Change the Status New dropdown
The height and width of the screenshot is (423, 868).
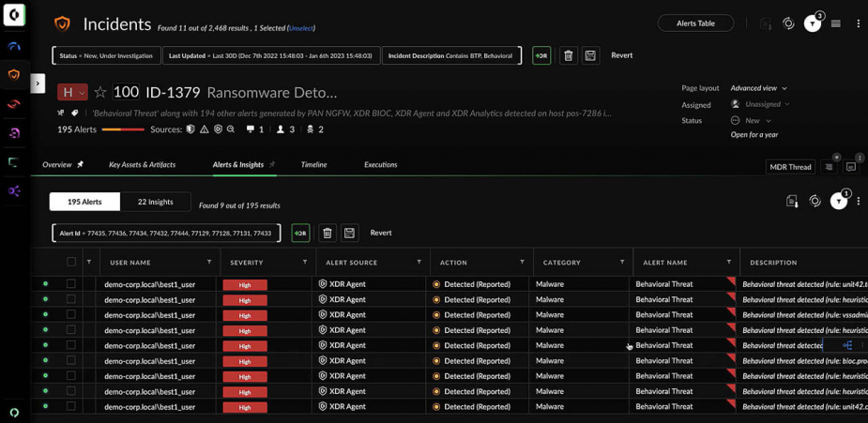coord(752,121)
